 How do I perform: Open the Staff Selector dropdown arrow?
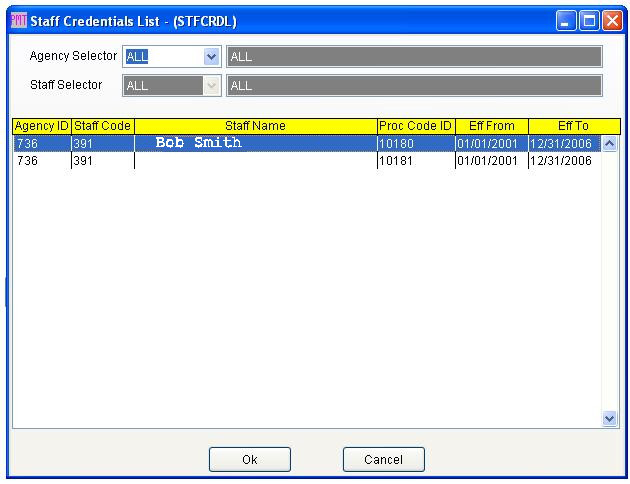tap(211, 86)
